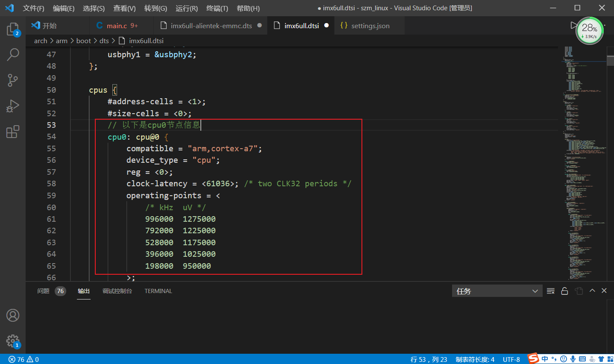Image resolution: width=614 pixels, height=364 pixels.
Task: Switch to main.c editor tab
Action: tap(121, 26)
